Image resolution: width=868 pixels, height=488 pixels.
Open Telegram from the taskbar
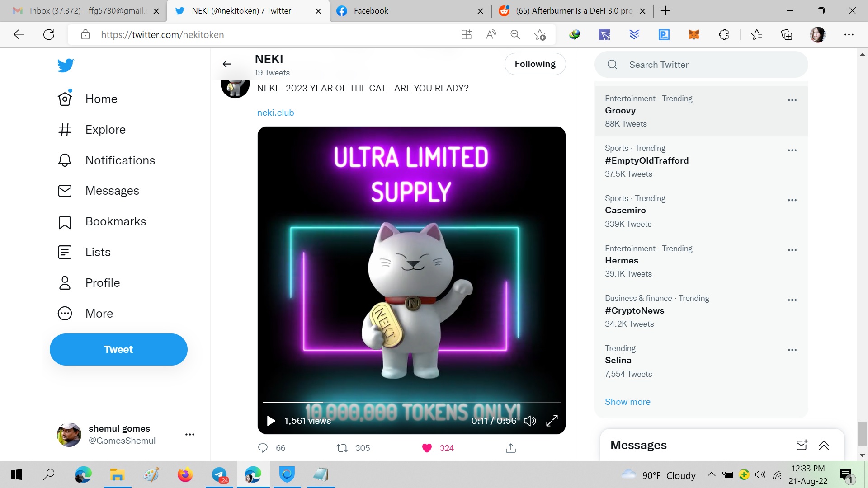(220, 474)
